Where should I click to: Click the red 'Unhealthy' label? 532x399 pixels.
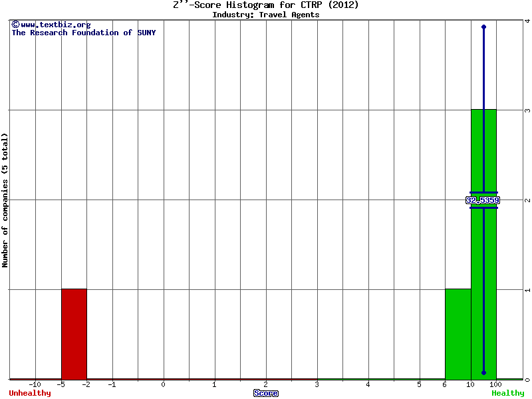pos(30,393)
